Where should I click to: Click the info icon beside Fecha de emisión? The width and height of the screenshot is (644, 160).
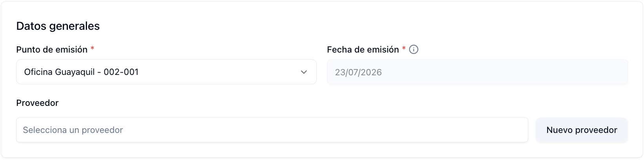coord(414,49)
